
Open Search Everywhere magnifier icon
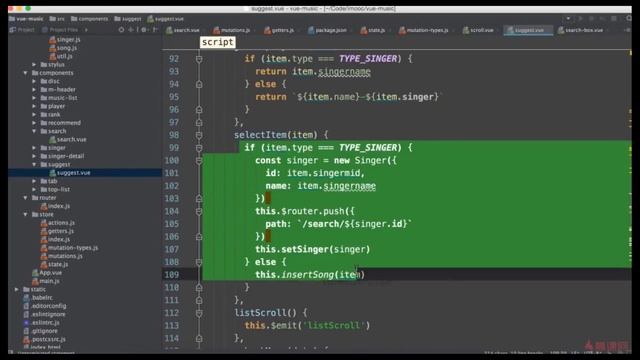coord(629,19)
